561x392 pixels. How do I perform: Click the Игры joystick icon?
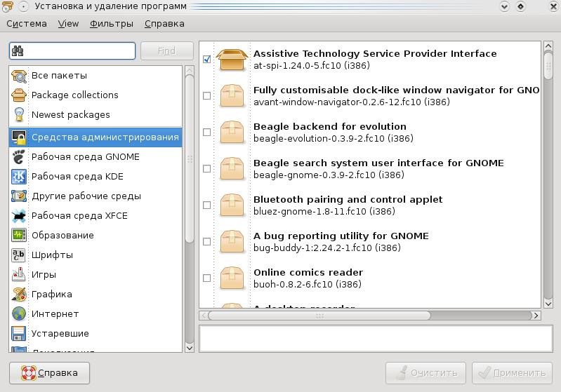pos(19,274)
